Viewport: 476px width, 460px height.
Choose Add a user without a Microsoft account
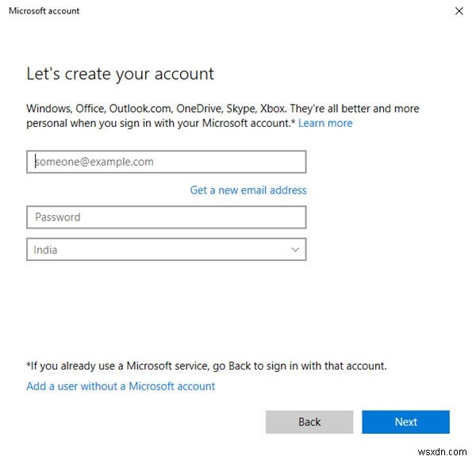pos(121,386)
